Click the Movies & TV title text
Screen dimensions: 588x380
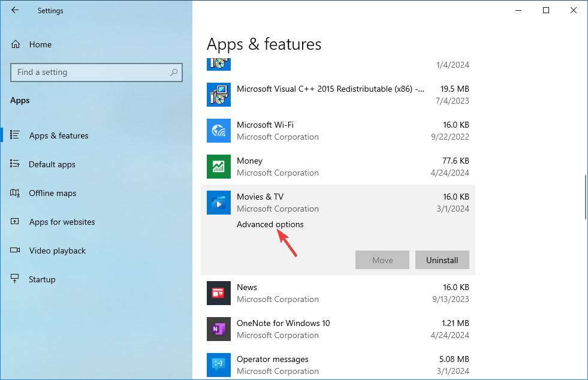[260, 197]
